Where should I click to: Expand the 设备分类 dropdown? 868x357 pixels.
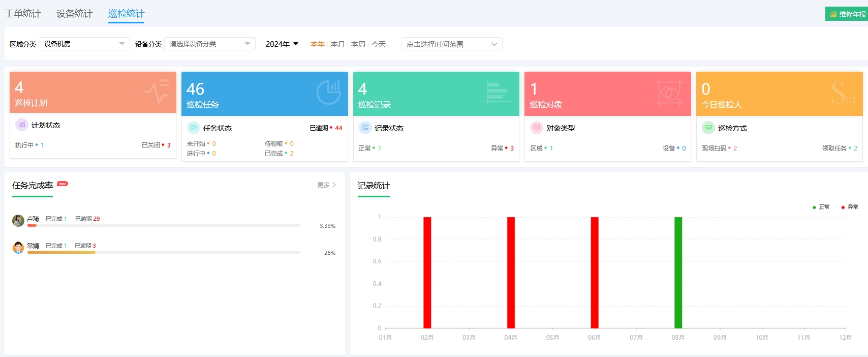pyautogui.click(x=209, y=44)
